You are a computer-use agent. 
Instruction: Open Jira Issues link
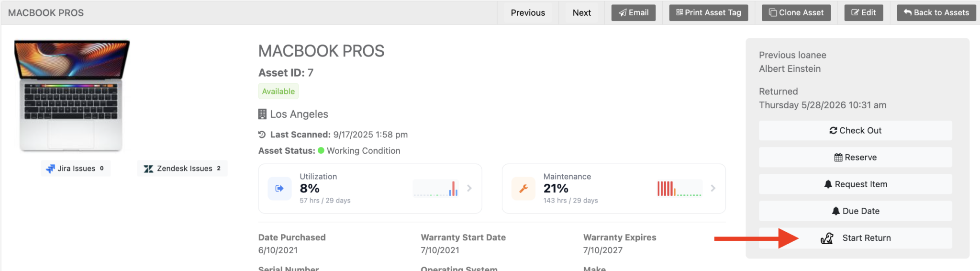[76, 169]
